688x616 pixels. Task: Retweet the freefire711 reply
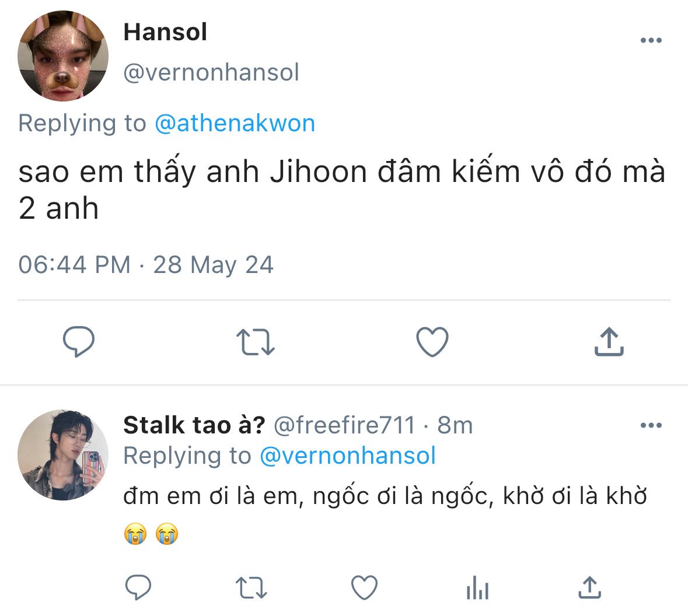(x=252, y=587)
